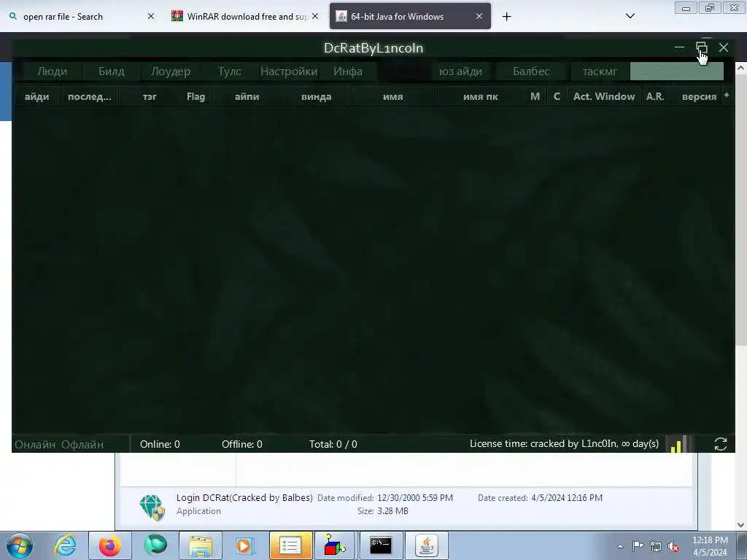Open the Windows Start menu
The width and height of the screenshot is (747, 560).
tap(20, 545)
